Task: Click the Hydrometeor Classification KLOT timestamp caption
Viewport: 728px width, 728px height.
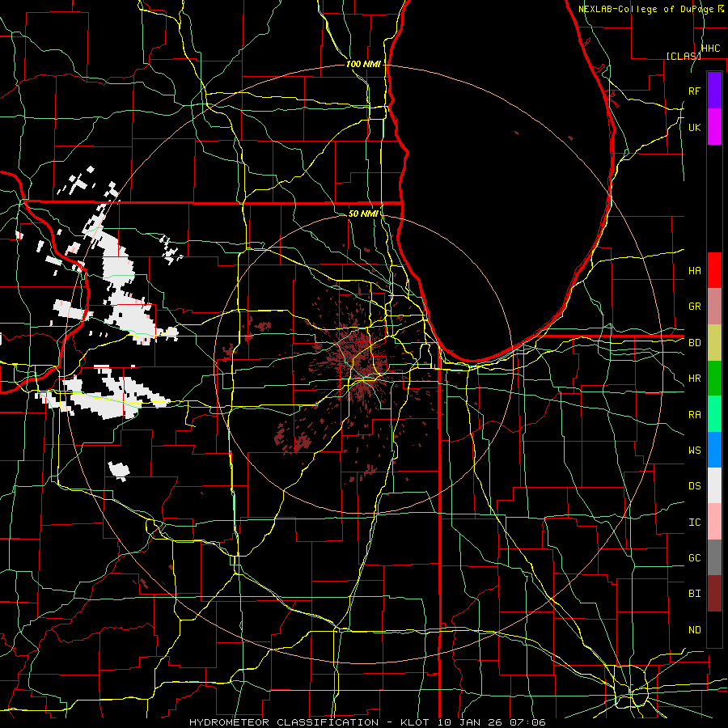Action: pyautogui.click(x=367, y=722)
